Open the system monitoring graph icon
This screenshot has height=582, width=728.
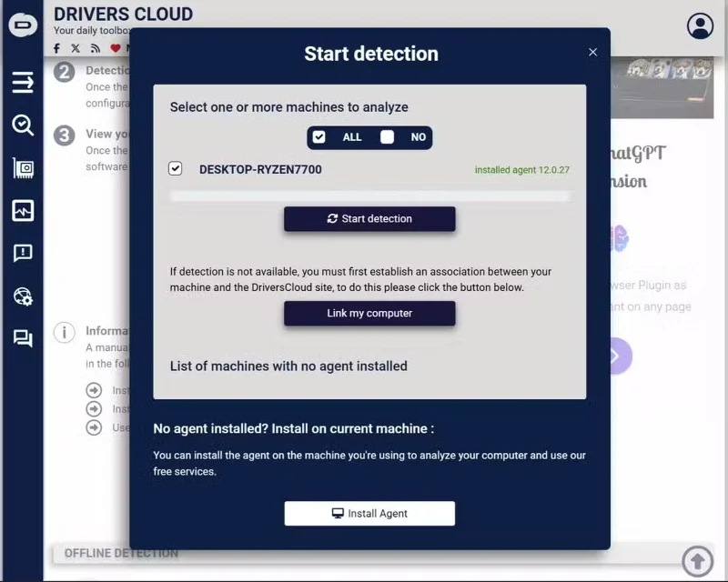click(x=23, y=211)
